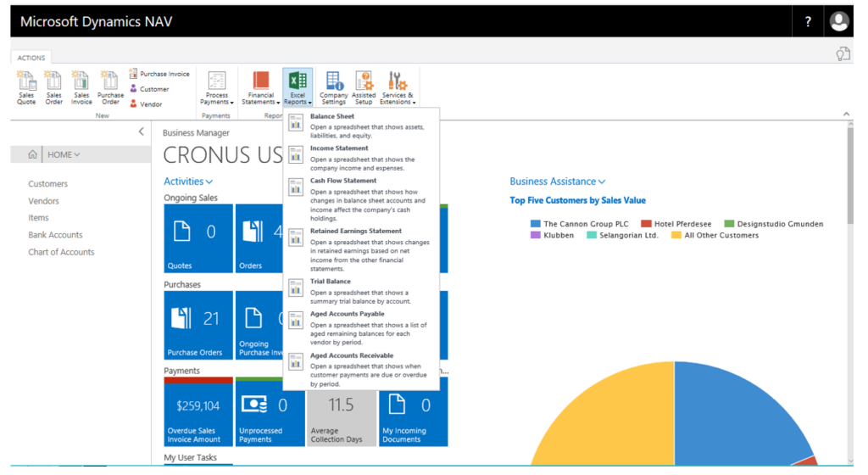Open the Balance Sheet Excel report
Viewport: 868px width, 475px height.
pos(361,126)
